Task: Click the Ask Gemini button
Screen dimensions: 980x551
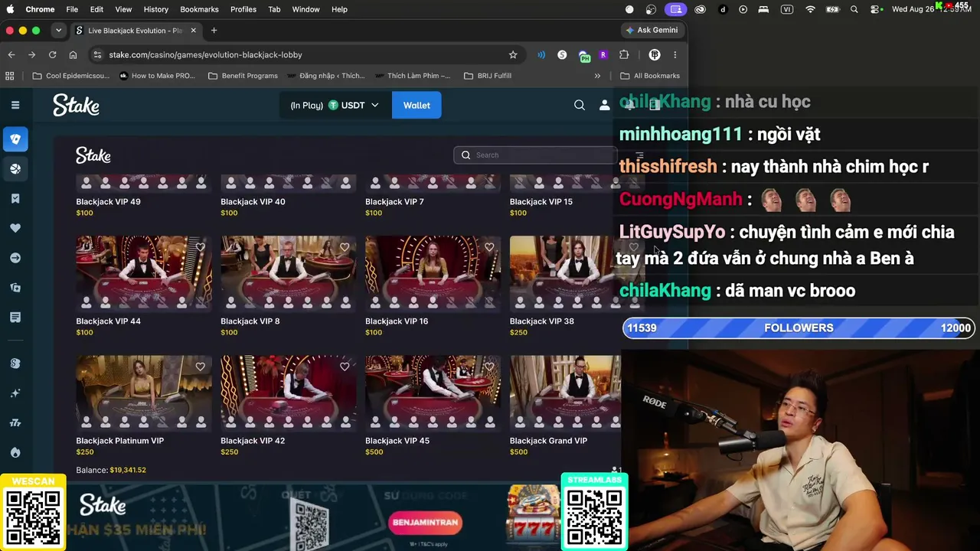Action: click(x=652, y=30)
